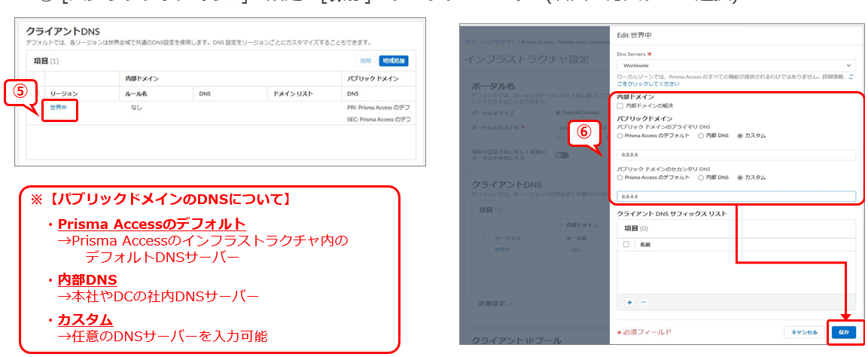Open the Dns Servers Worldwide dropdown
868x357 pixels.
click(736, 66)
